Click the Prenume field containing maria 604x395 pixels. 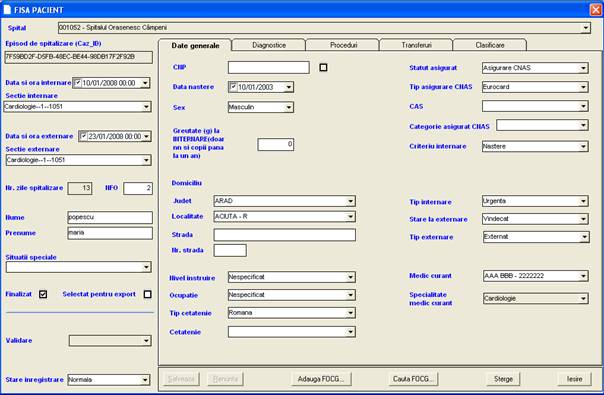[x=110, y=233]
